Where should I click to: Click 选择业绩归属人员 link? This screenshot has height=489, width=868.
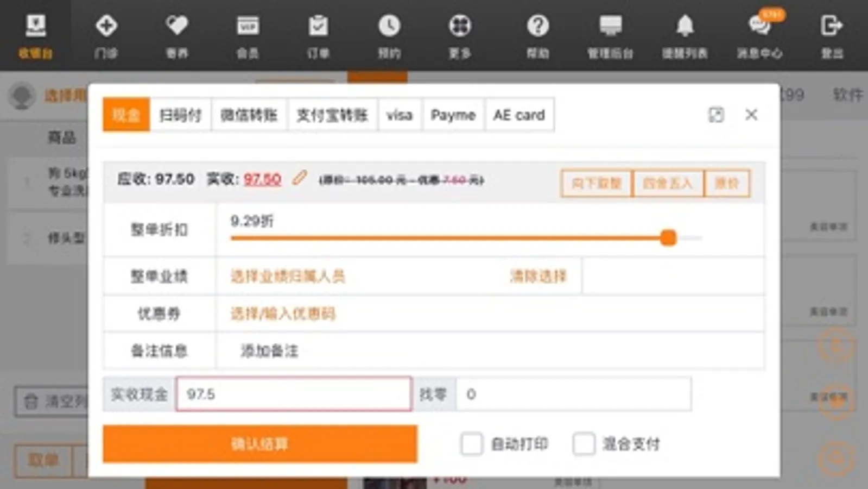pos(288,276)
